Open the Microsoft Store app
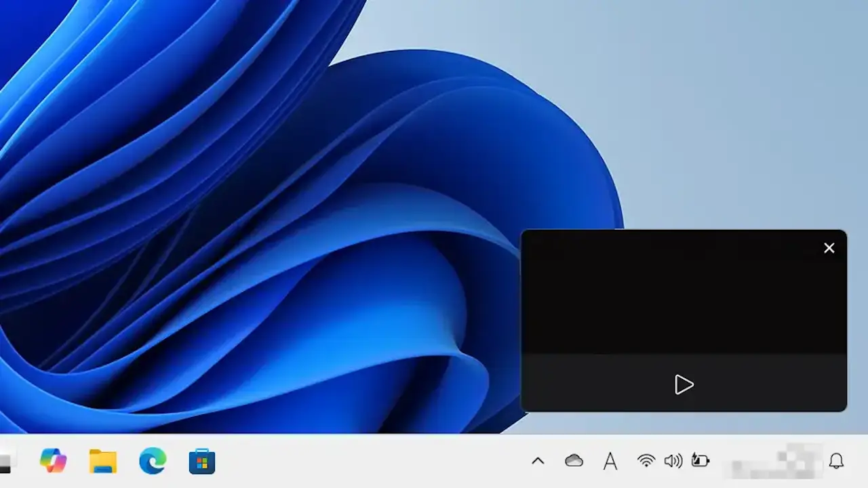Screen dimensions: 868x488 [x=201, y=462]
